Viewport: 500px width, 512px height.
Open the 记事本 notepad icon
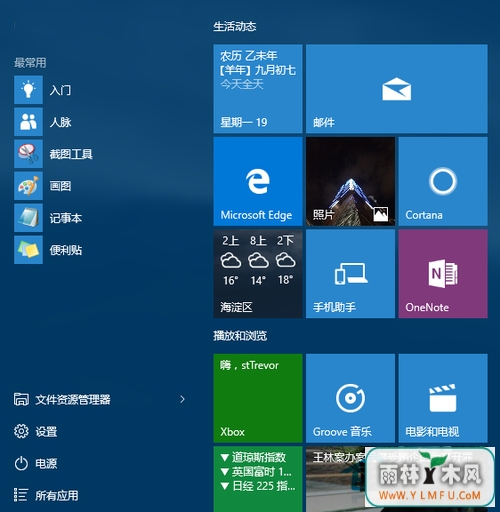pyautogui.click(x=28, y=218)
